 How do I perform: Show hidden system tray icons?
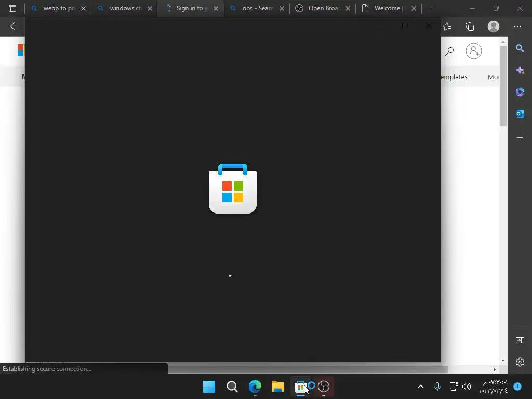pyautogui.click(x=421, y=387)
